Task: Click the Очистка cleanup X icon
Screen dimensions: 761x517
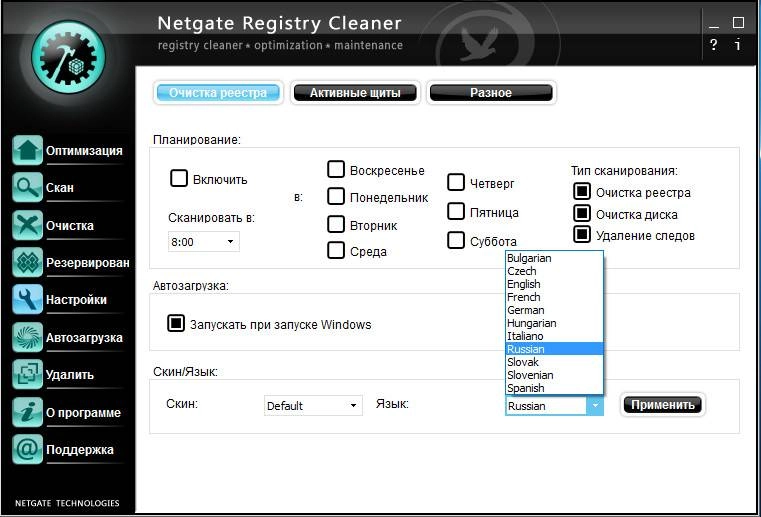Action: (x=27, y=225)
